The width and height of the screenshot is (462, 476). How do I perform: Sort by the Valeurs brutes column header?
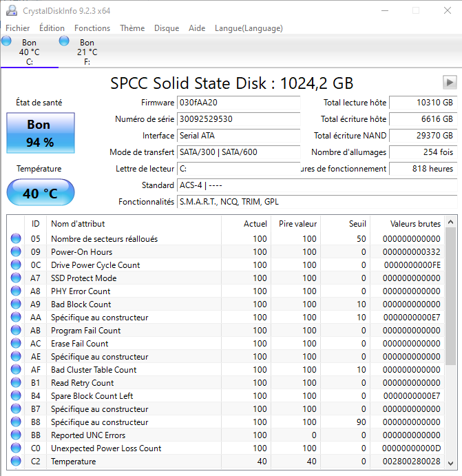[x=414, y=223]
